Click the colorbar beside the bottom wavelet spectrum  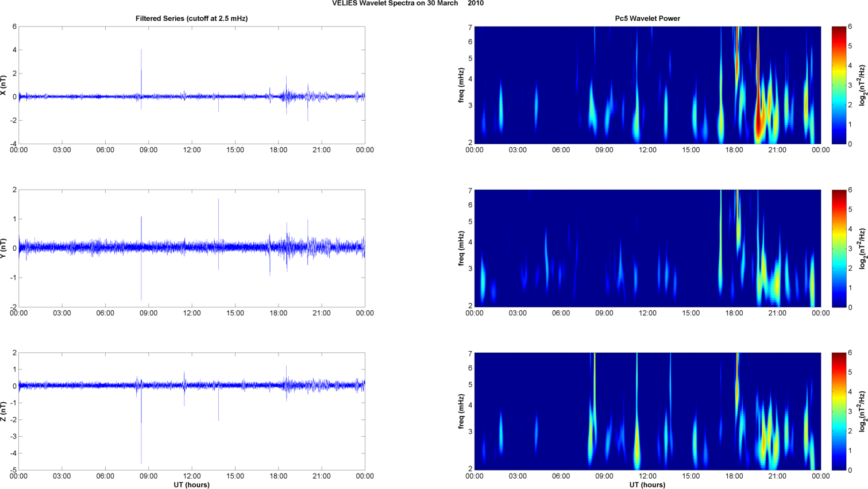point(839,411)
